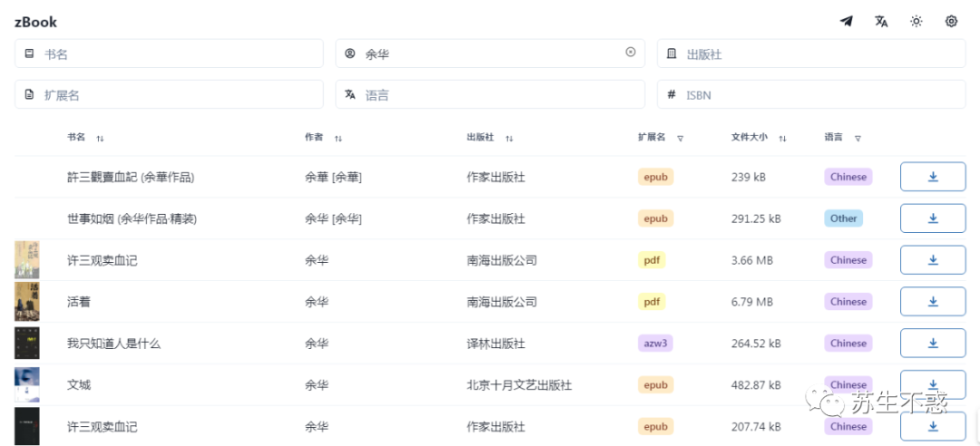Download 許三觀賣血記 epub from first row

[932, 177]
